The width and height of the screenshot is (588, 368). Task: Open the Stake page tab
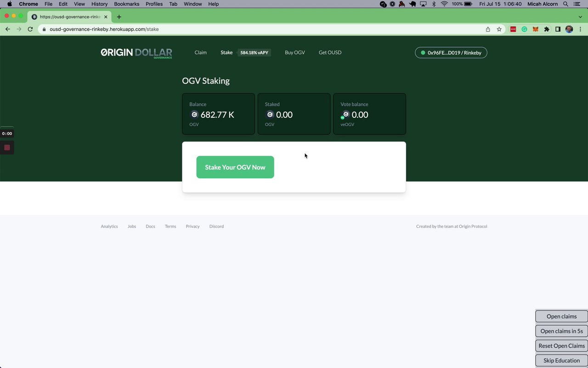point(226,52)
